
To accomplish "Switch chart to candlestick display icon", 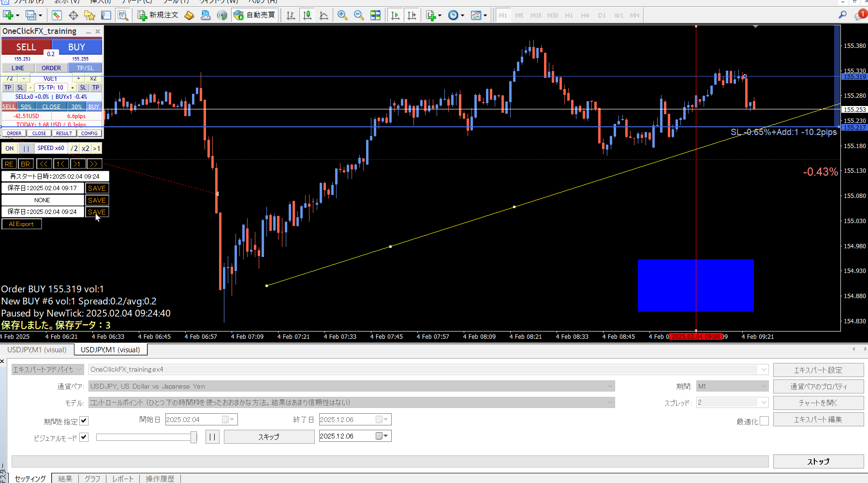I will pyautogui.click(x=307, y=15).
